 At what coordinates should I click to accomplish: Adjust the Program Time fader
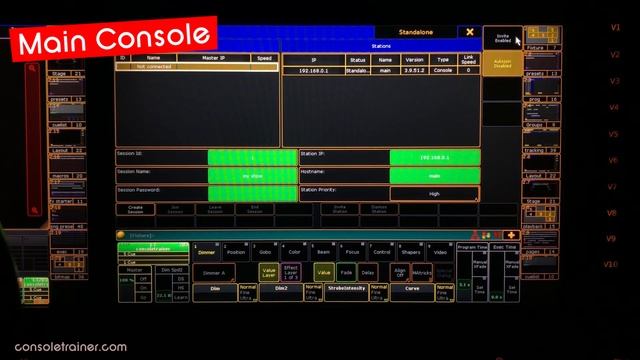[x=464, y=277]
